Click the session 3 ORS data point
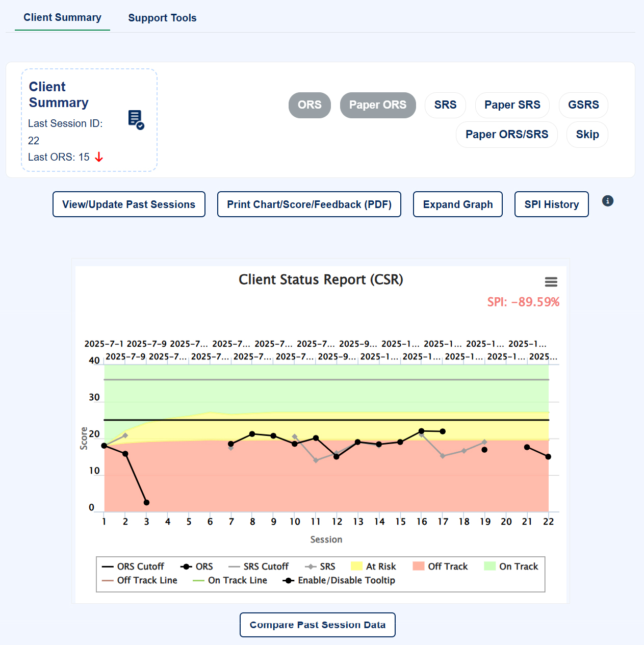 click(x=146, y=503)
